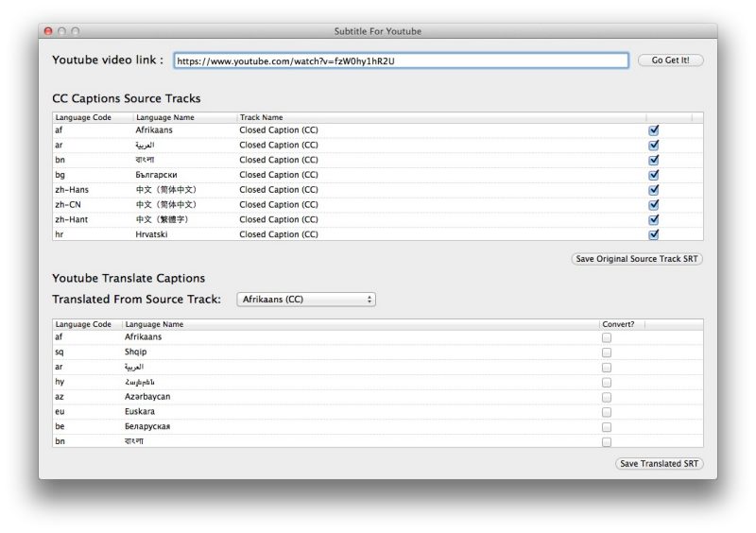Uncheck the Hrvatski source track checkbox
The height and width of the screenshot is (533, 756).
tap(654, 235)
